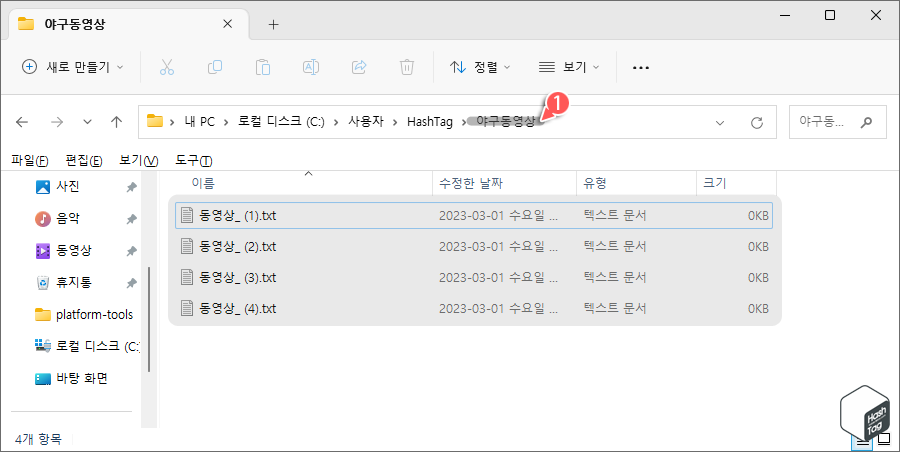900x452 pixels.
Task: Click the sidebar vertical scrollbar
Action: coord(149,319)
